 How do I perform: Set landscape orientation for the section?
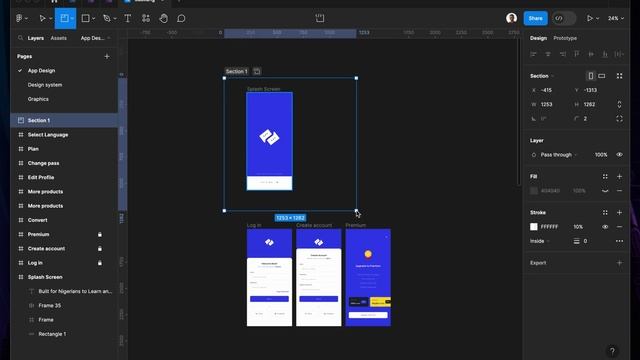(x=602, y=76)
